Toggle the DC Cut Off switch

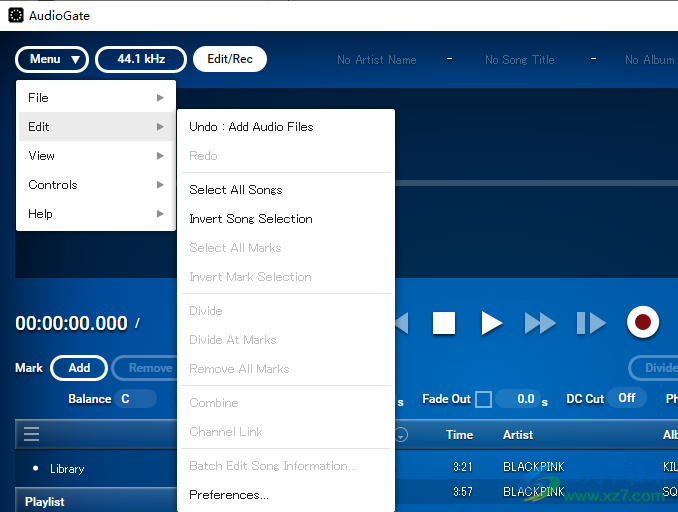pos(627,398)
